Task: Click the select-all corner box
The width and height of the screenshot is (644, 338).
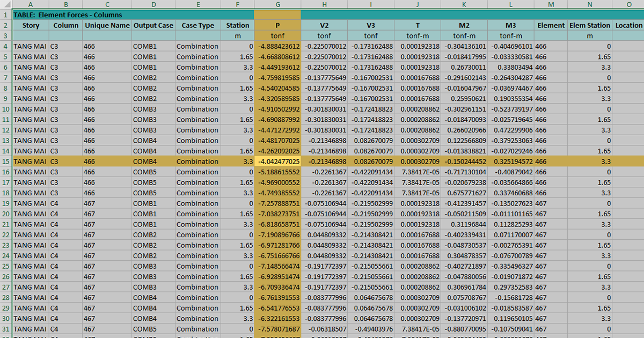Action: (x=5, y=4)
